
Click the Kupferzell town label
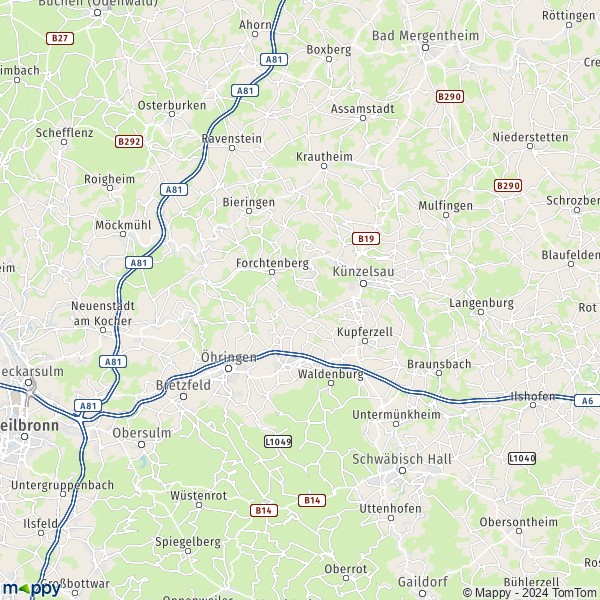[x=365, y=332]
